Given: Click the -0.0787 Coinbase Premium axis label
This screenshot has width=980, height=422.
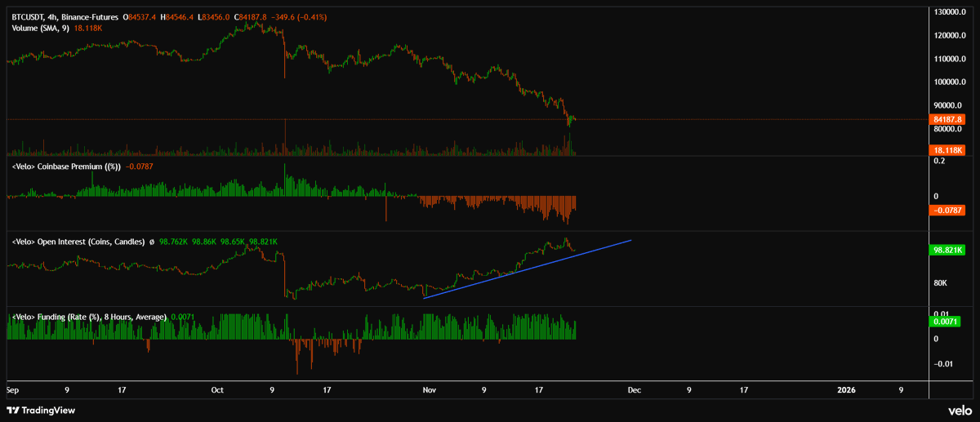Looking at the screenshot, I should pyautogui.click(x=948, y=211).
